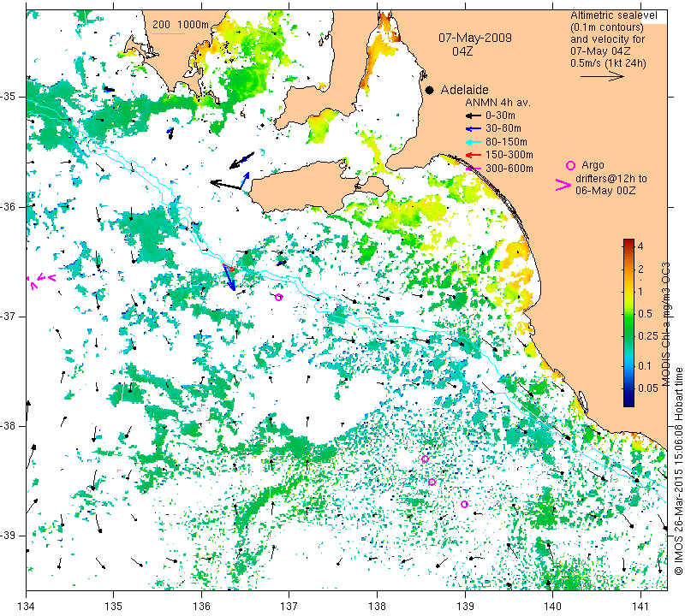The image size is (685, 616).
Task: Click the latitude axis label -39
Action: click(x=8, y=536)
